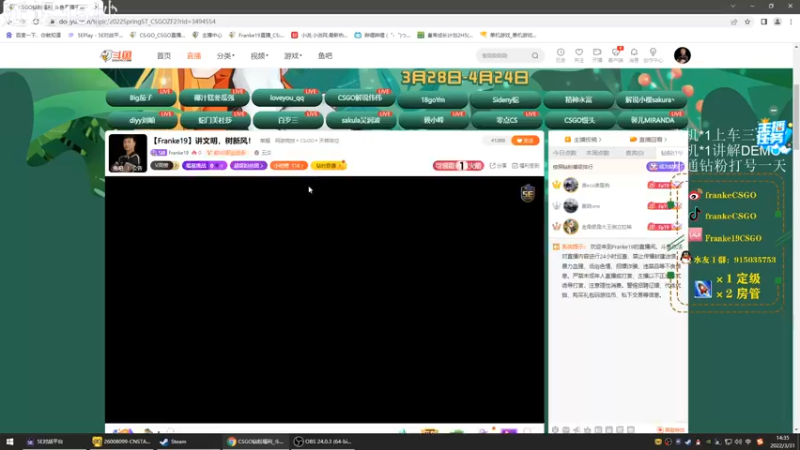The width and height of the screenshot is (800, 450).
Task: Open 直播回看 link in side panel
Action: pyautogui.click(x=648, y=139)
